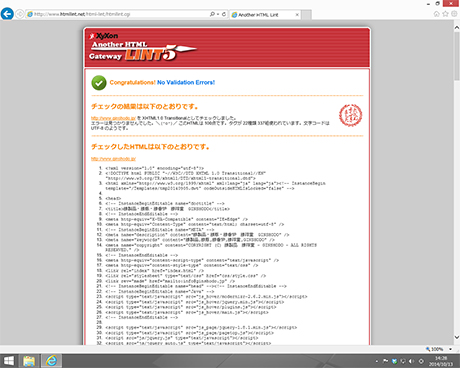The height and width of the screenshot is (368, 460).
Task: Open the volume speaker tray icon
Action: pos(412,361)
